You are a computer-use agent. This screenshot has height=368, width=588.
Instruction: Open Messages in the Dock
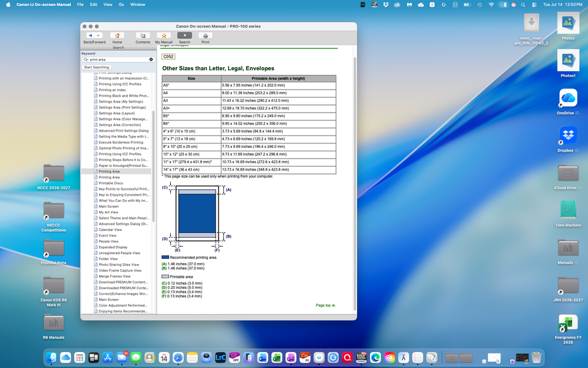[136, 357]
